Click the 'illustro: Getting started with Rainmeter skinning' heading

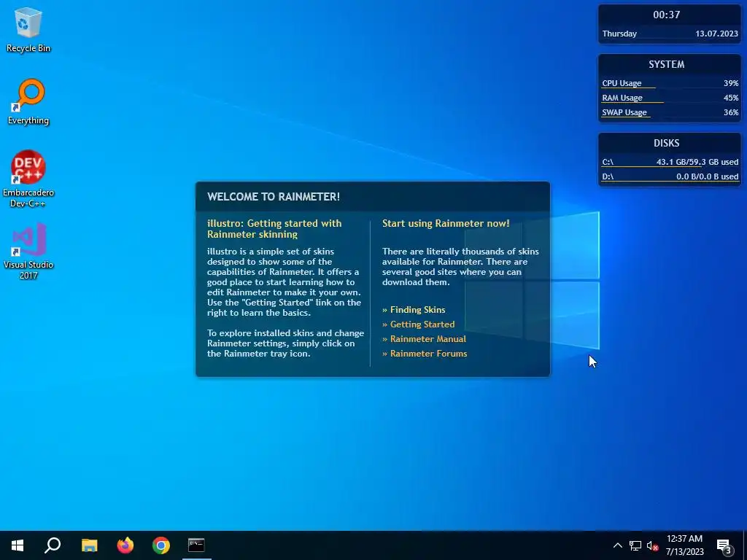click(x=274, y=228)
